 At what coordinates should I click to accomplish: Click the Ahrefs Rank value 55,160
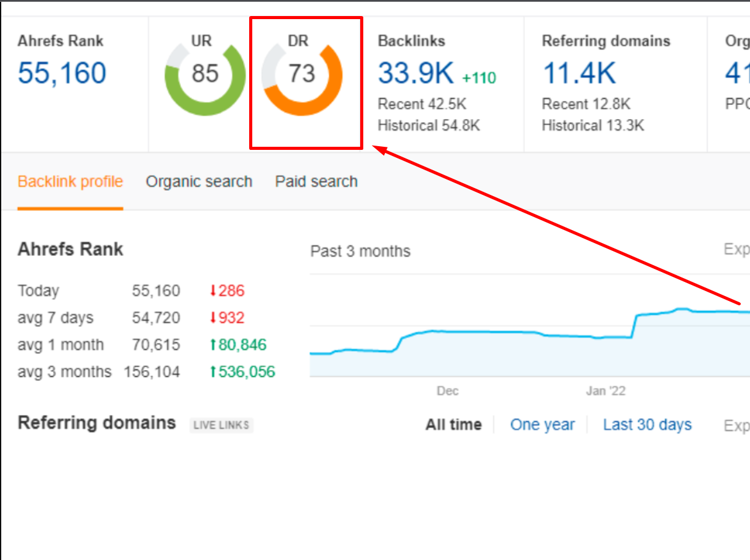coord(62,72)
